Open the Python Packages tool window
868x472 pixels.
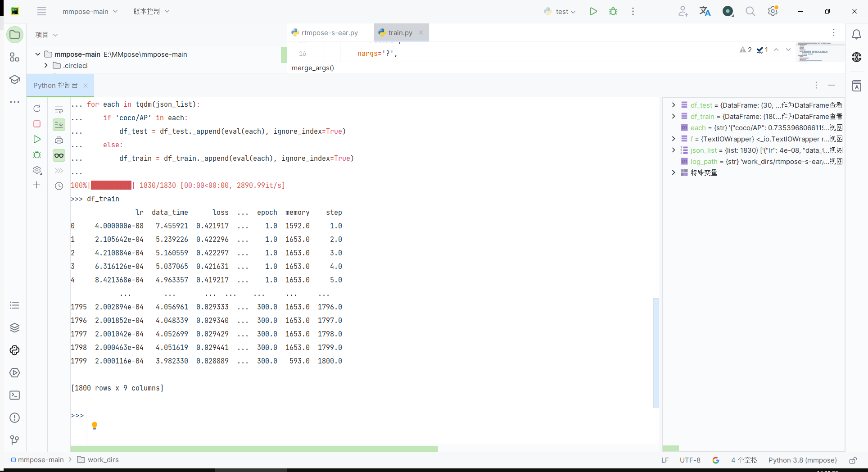coord(14,328)
